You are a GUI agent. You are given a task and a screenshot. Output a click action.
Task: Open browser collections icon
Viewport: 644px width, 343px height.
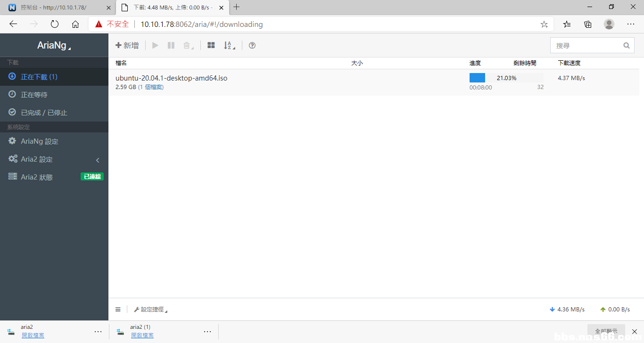pos(588,24)
